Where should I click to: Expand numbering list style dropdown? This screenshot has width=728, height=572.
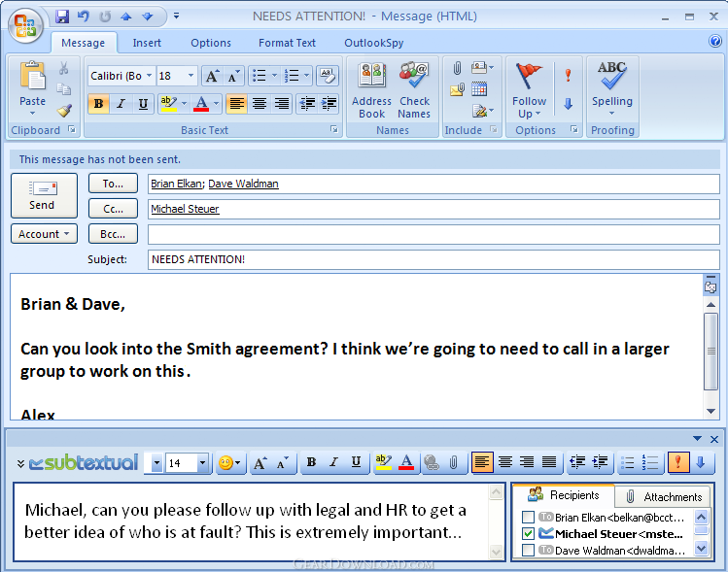click(x=306, y=76)
